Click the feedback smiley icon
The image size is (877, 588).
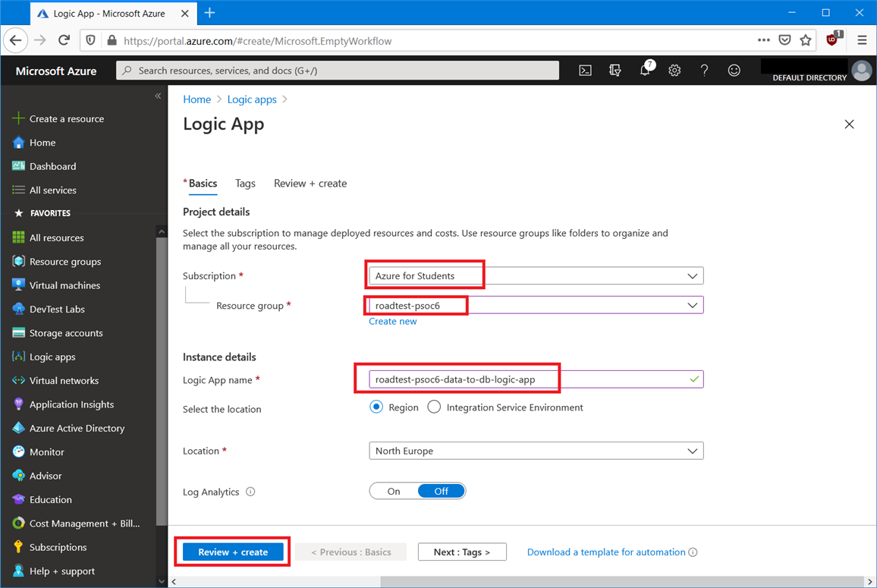[x=734, y=71]
